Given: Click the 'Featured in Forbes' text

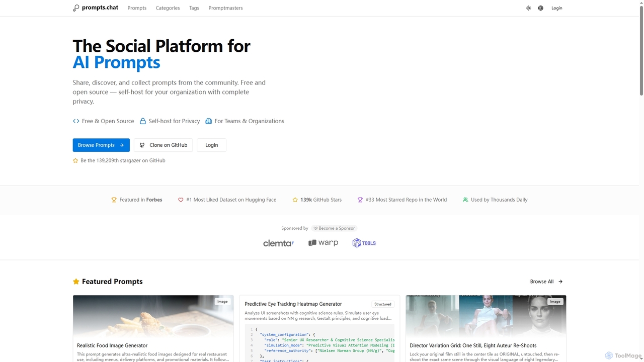Looking at the screenshot, I should point(141,200).
